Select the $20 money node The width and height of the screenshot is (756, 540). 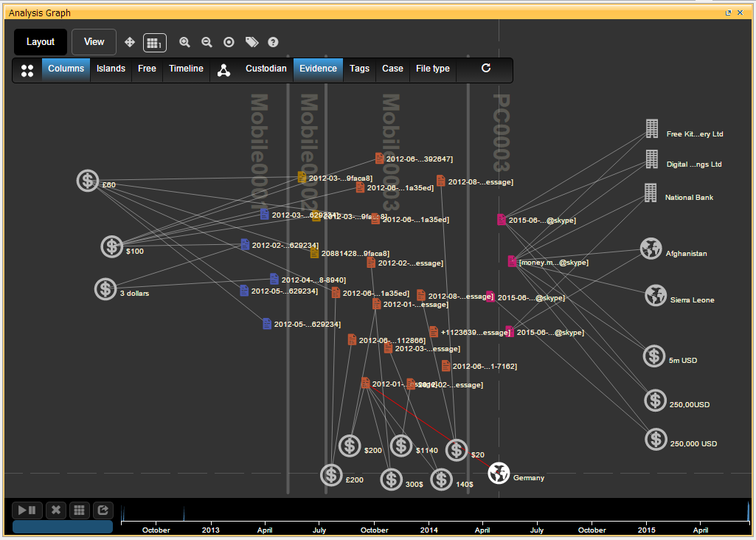click(457, 450)
